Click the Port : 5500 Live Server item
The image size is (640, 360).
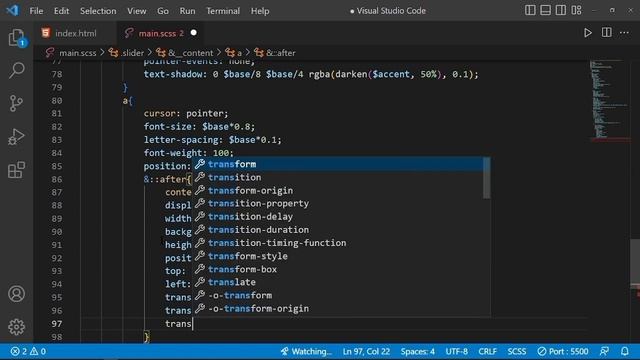pyautogui.click(x=563, y=351)
